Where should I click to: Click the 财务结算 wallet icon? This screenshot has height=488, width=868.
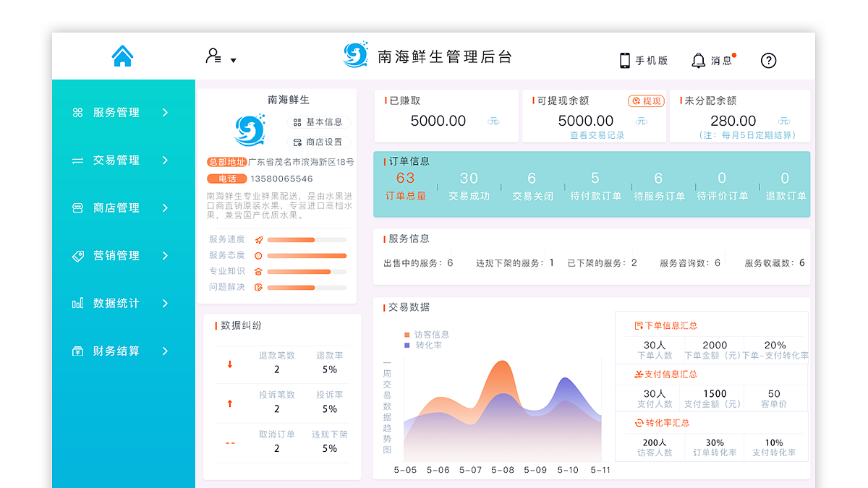coord(77,351)
